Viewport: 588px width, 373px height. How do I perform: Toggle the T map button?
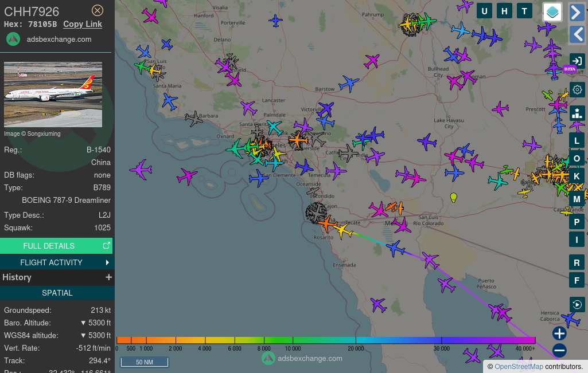(x=524, y=11)
